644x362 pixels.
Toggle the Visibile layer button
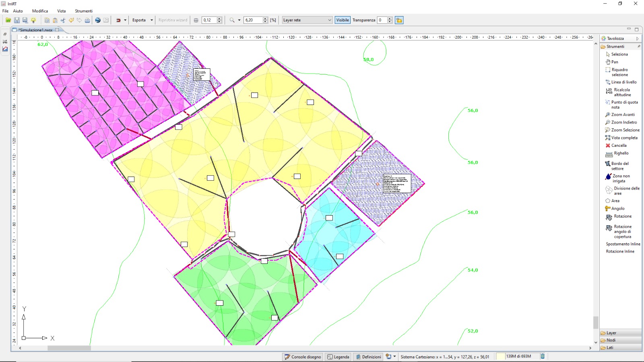(343, 20)
